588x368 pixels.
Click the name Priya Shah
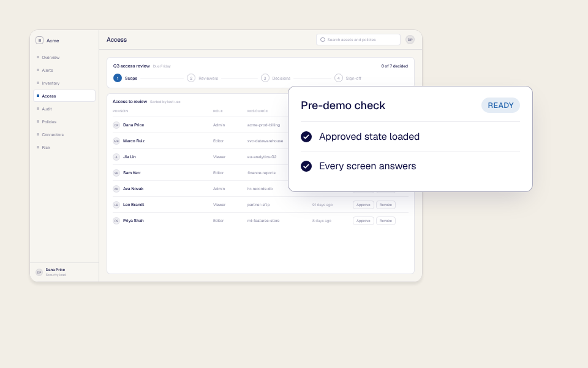(133, 221)
